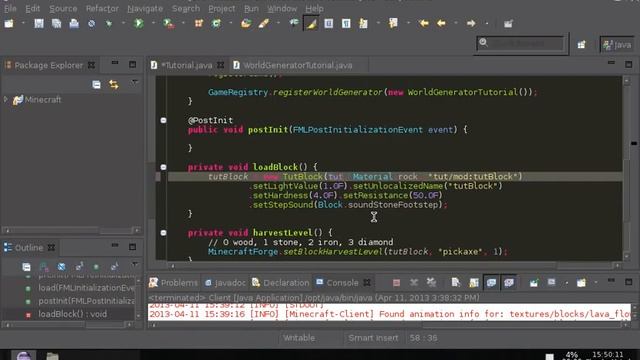The height and width of the screenshot is (360, 640).
Task: Go to Last Edit Location arrow
Action: (x=424, y=24)
